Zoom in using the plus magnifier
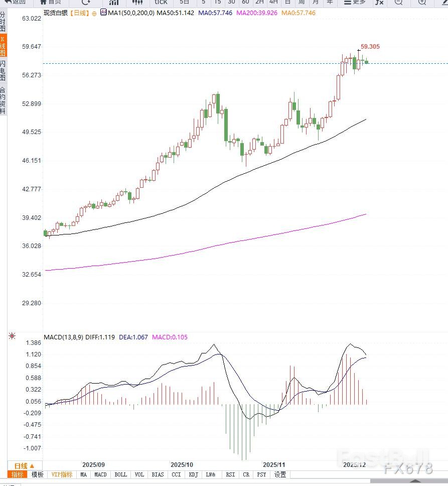The height and width of the screenshot is (486, 448). [422, 2]
